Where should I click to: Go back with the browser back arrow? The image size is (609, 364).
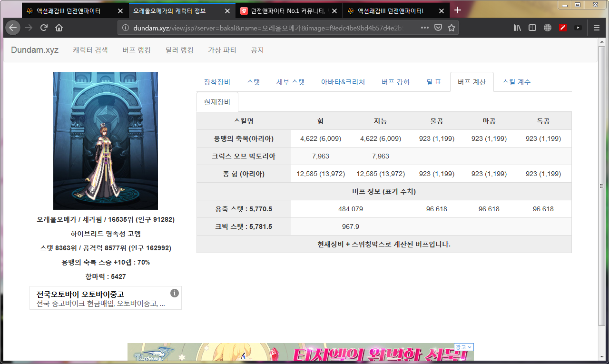pyautogui.click(x=13, y=28)
